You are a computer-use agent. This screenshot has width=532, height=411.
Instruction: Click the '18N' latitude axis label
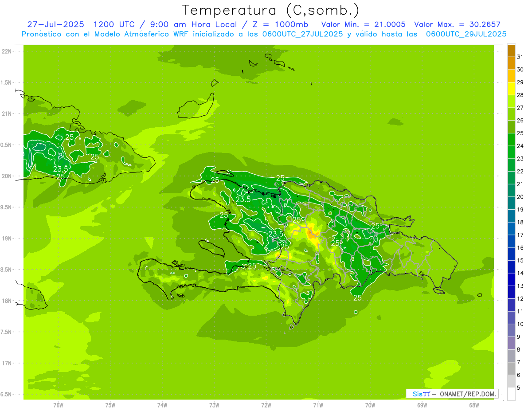7,301
